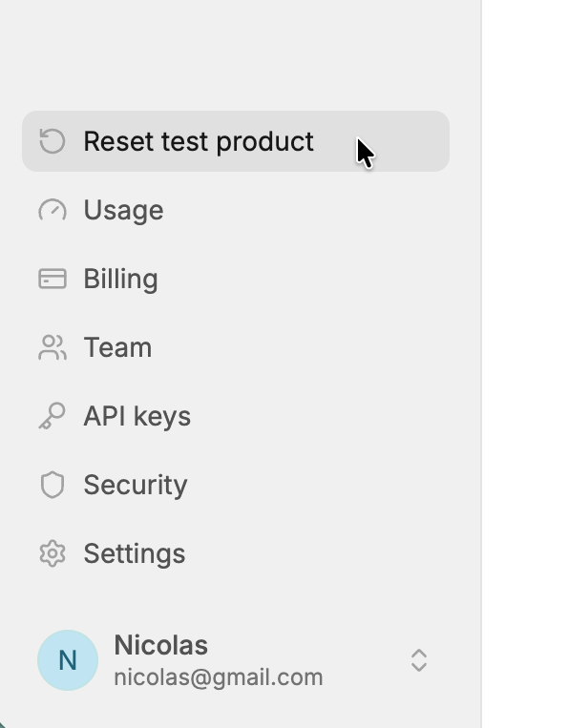Open Settings label in sidebar

pos(135,554)
